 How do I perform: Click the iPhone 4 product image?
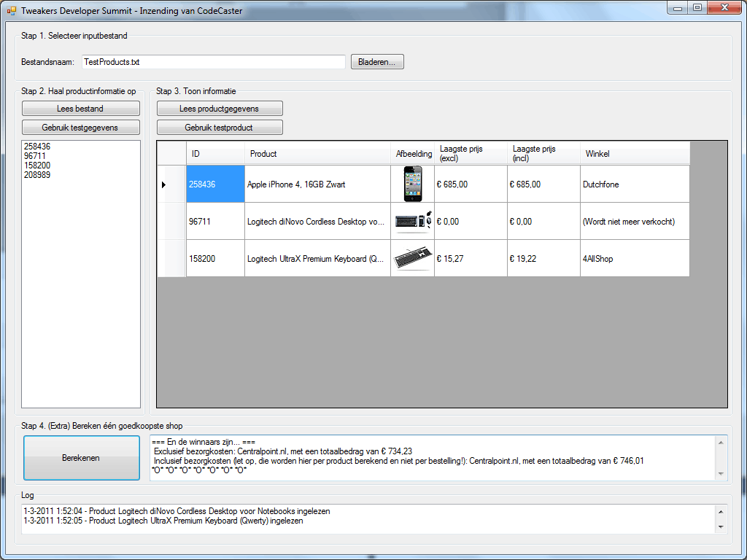pos(413,184)
